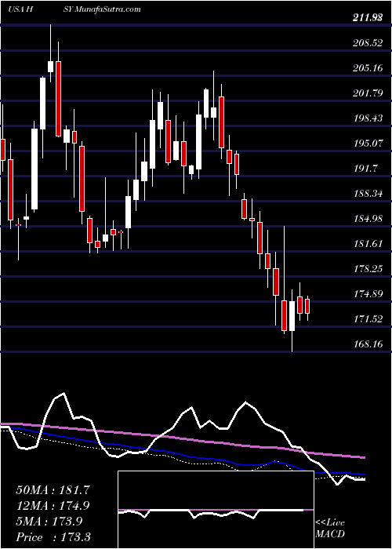Click the pink 50MA line in the lower panel
392x549 pixels.
tap(182, 438)
